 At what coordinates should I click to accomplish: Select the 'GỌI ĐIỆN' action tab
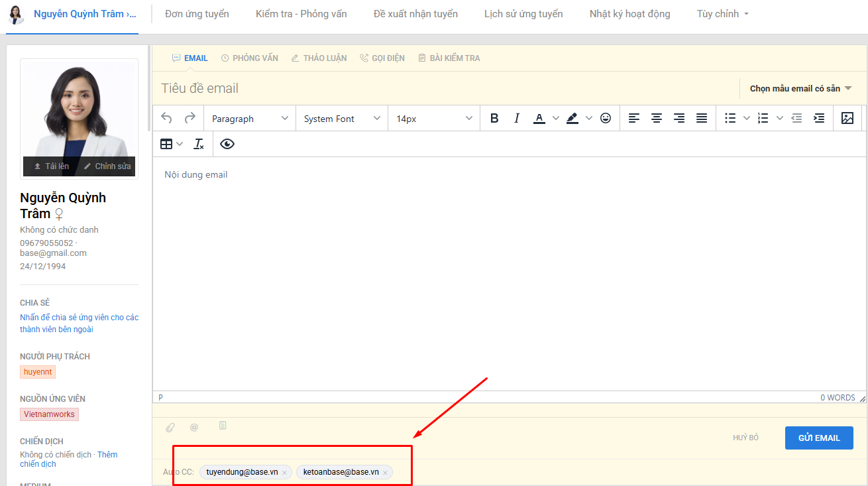(x=382, y=58)
